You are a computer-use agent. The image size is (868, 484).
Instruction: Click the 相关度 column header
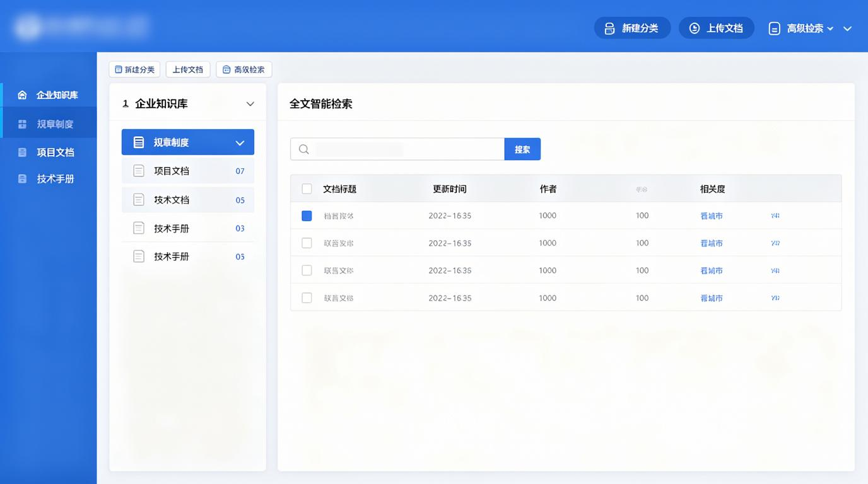(x=712, y=189)
